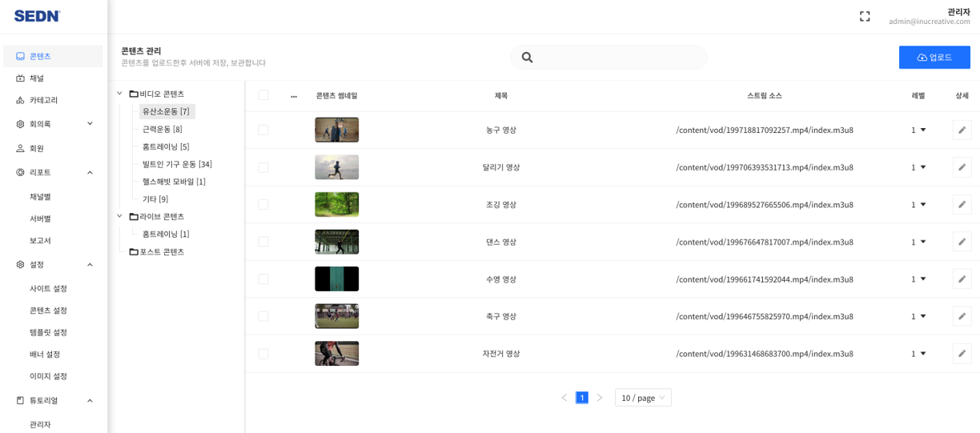Viewport: 980px width, 433px height.
Task: Open the table header more-options dots
Action: (x=294, y=96)
